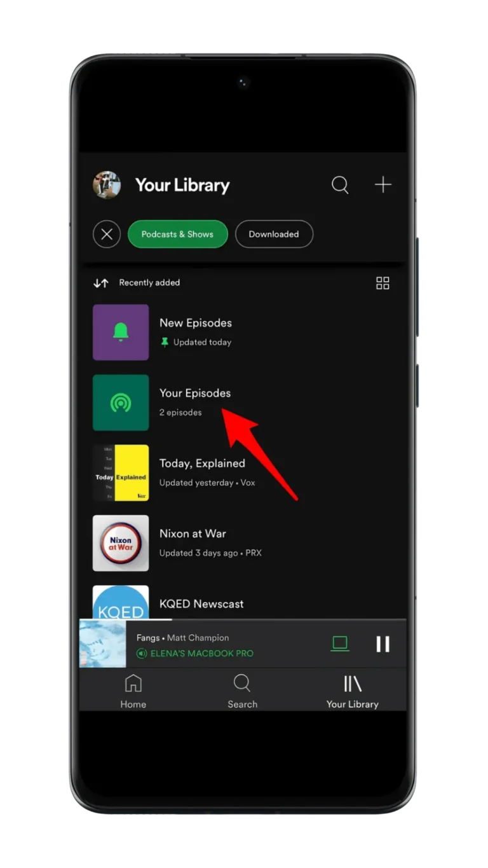This screenshot has height=868, width=488.
Task: Enable the Downloaded filter chip
Action: click(x=274, y=234)
